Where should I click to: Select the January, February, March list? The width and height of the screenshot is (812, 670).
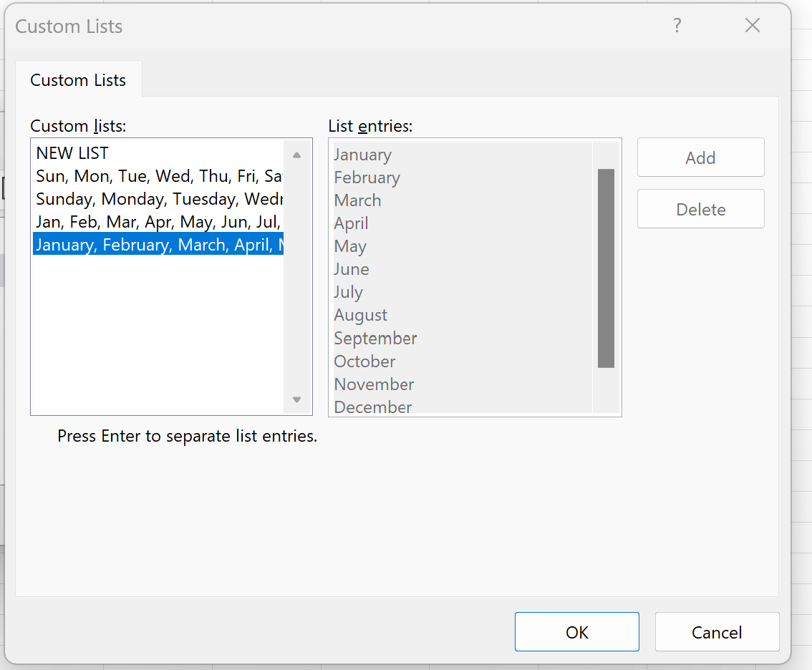pyautogui.click(x=158, y=244)
